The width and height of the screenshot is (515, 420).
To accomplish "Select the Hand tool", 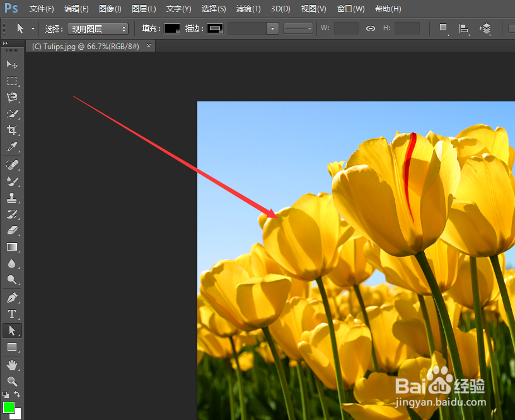I will pos(12,365).
